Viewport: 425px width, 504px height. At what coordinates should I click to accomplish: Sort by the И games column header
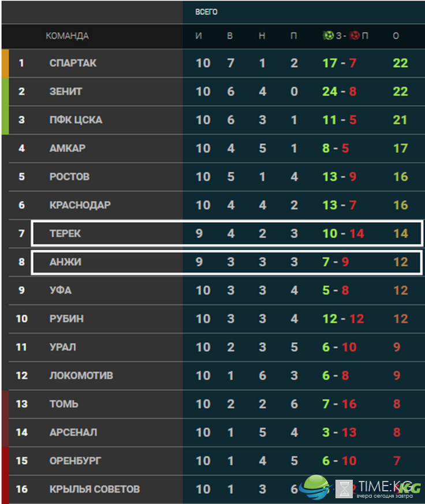[199, 36]
